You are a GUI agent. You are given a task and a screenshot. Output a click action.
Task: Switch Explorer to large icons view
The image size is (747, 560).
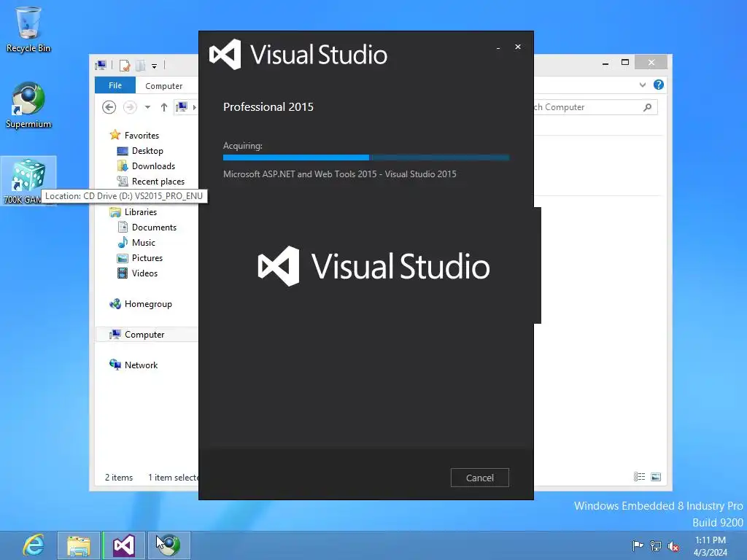click(x=656, y=477)
